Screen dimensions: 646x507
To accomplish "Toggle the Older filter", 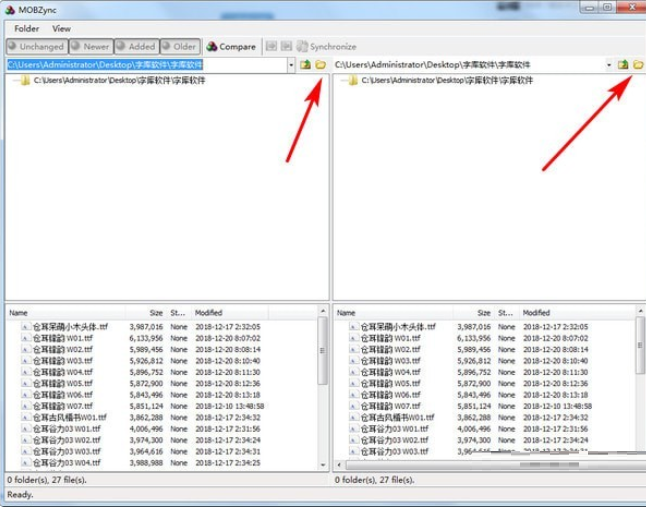I will (x=178, y=46).
